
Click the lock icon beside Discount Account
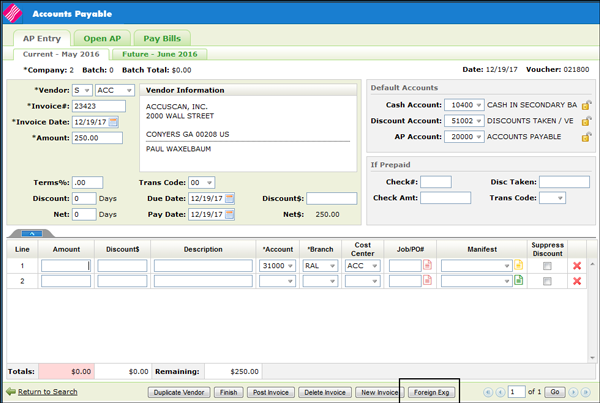point(587,121)
